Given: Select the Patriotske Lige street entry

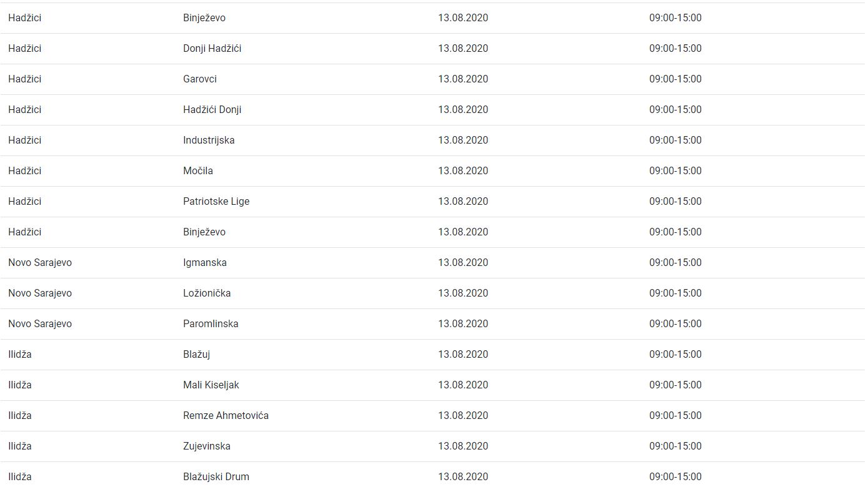Looking at the screenshot, I should coord(216,202).
